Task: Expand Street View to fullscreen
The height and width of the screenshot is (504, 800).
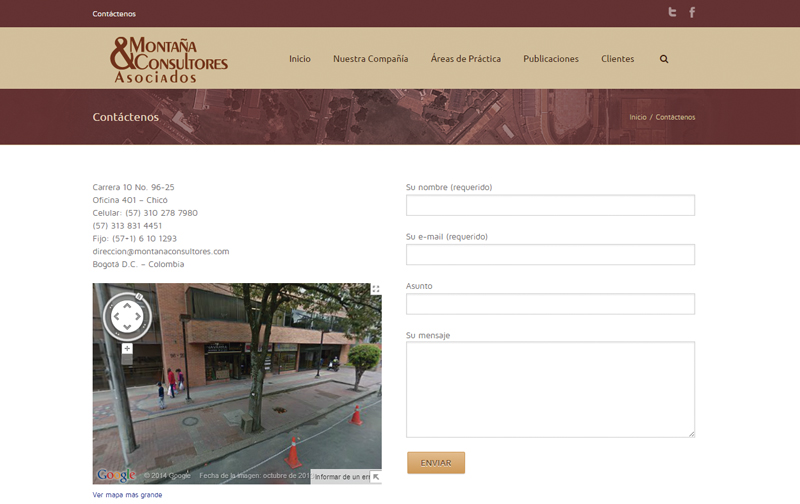Action: click(376, 289)
